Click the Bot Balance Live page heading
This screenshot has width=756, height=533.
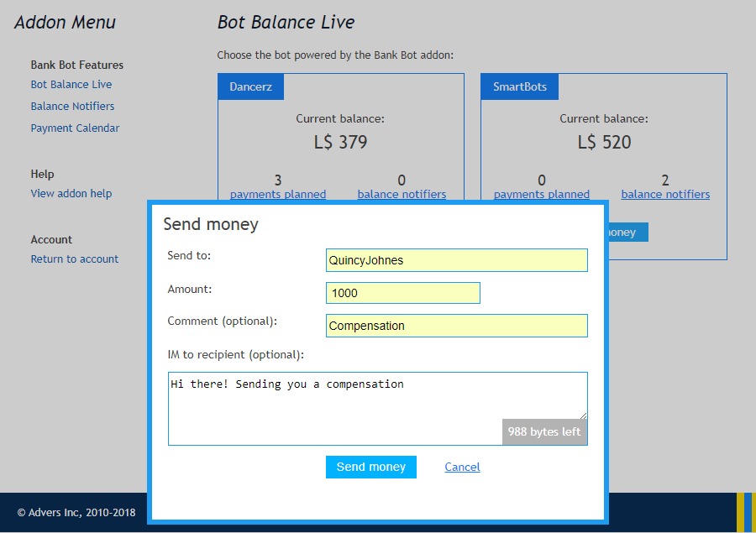click(286, 22)
